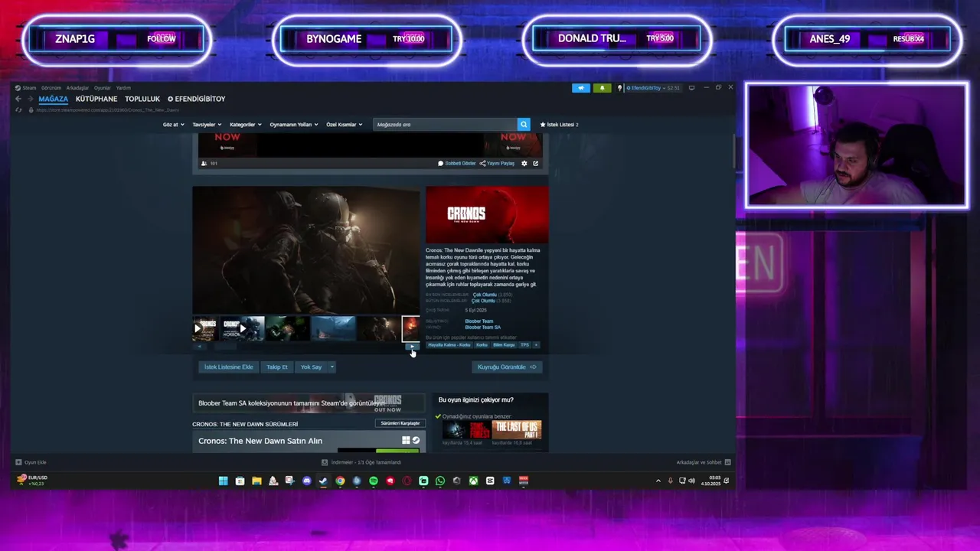
Task: Play the second horror trailer thumbnail
Action: point(243,328)
